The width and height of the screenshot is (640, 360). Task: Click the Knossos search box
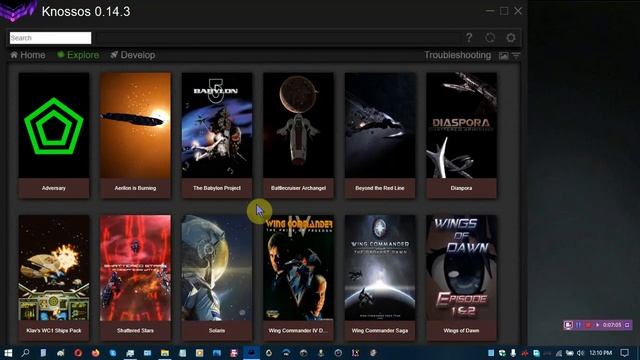pyautogui.click(x=50, y=38)
